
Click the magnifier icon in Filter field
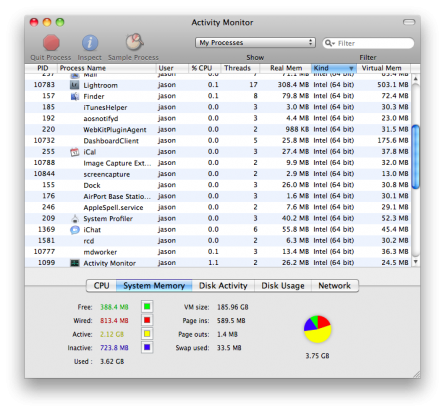[329, 43]
